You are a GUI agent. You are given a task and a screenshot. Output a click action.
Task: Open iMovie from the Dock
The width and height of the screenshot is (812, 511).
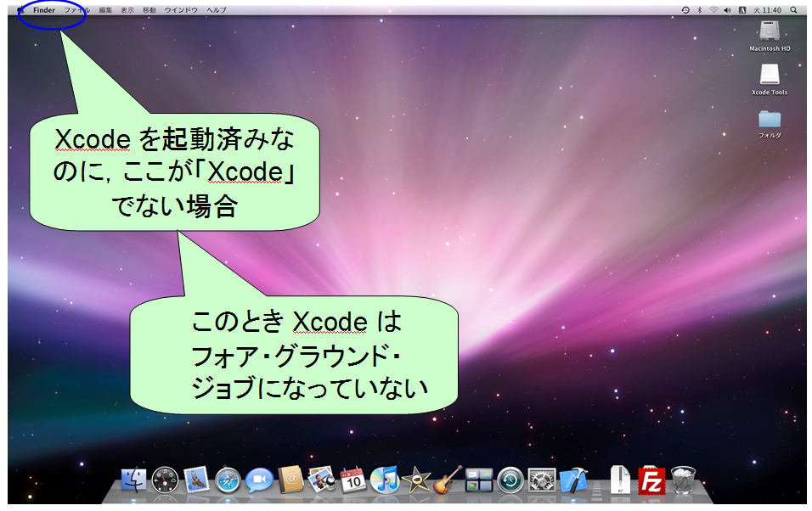click(416, 480)
